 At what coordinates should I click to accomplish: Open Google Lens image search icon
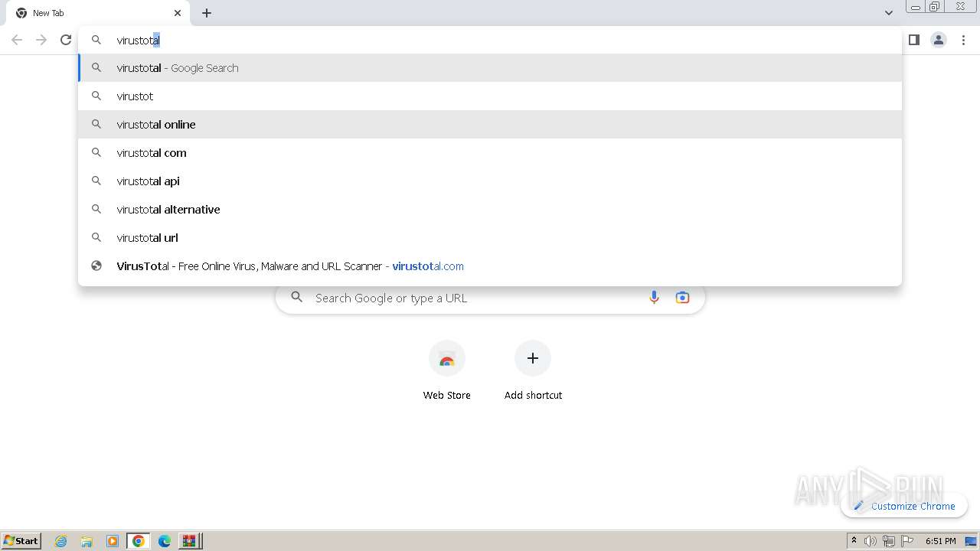pyautogui.click(x=682, y=298)
